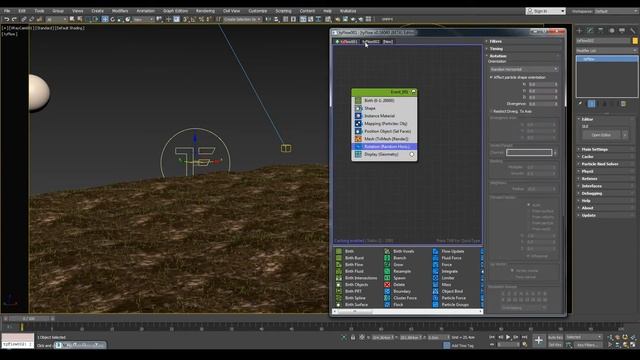The width and height of the screenshot is (640, 360).
Task: Choose the Force operator icon
Action: pos(436,264)
